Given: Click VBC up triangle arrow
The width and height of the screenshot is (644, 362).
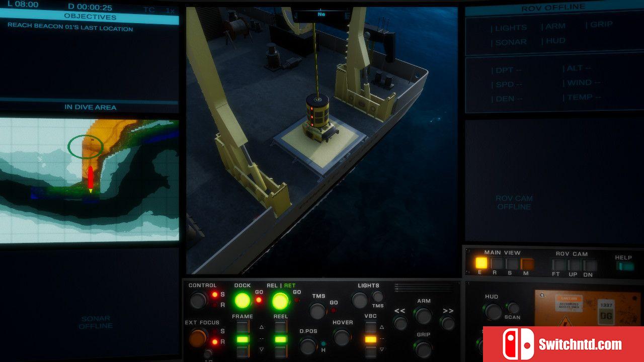Looking at the screenshot, I should (x=382, y=327).
